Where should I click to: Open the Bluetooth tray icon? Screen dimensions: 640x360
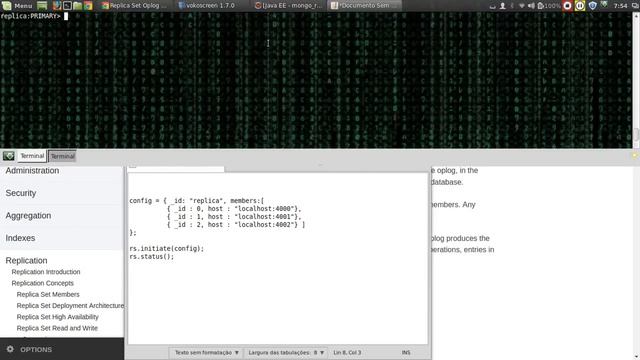tap(512, 6)
